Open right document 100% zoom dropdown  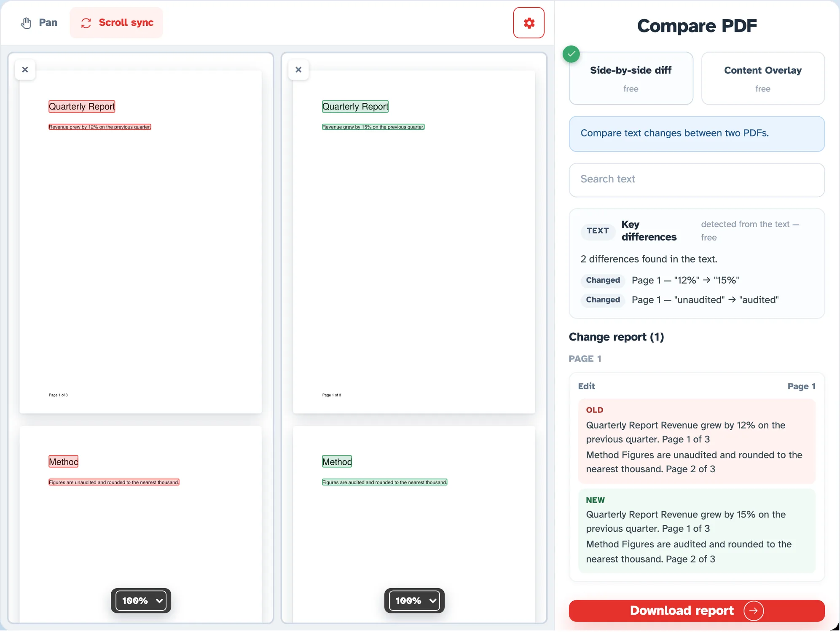click(x=414, y=600)
